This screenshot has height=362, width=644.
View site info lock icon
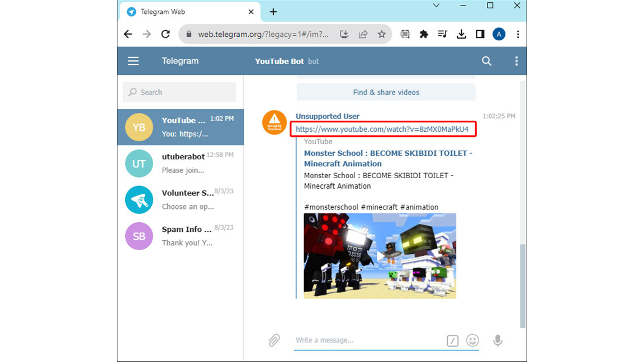[189, 34]
